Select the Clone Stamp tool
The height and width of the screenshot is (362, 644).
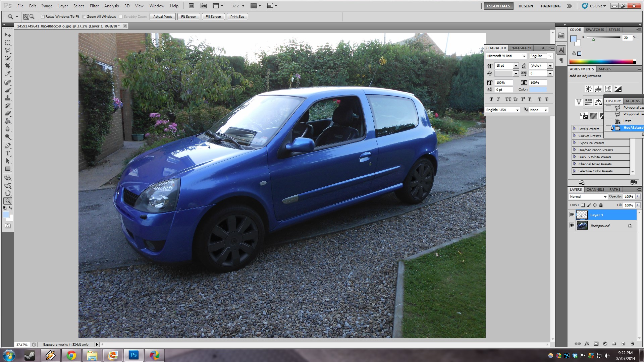pos(8,98)
